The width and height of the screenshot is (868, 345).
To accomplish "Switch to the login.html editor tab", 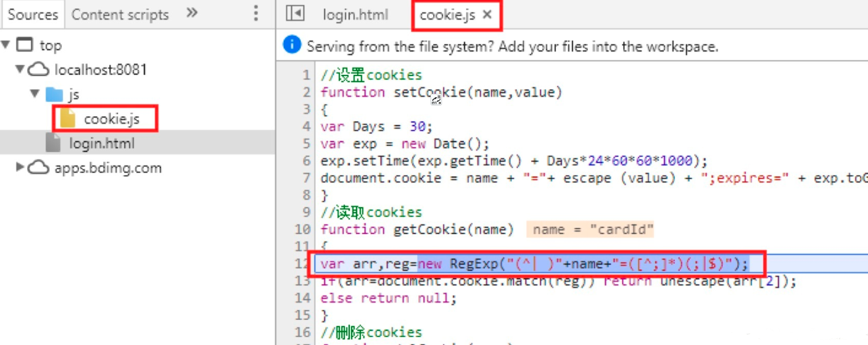I will pyautogui.click(x=355, y=15).
